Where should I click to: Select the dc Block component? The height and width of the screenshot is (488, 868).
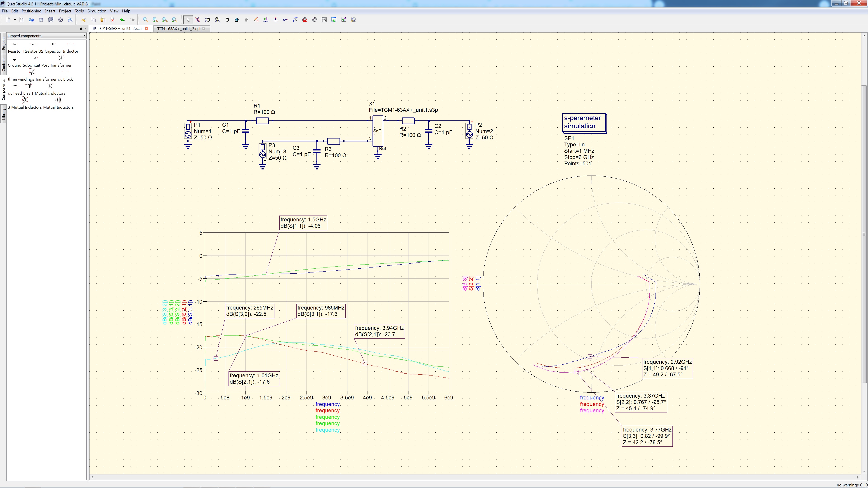65,72
